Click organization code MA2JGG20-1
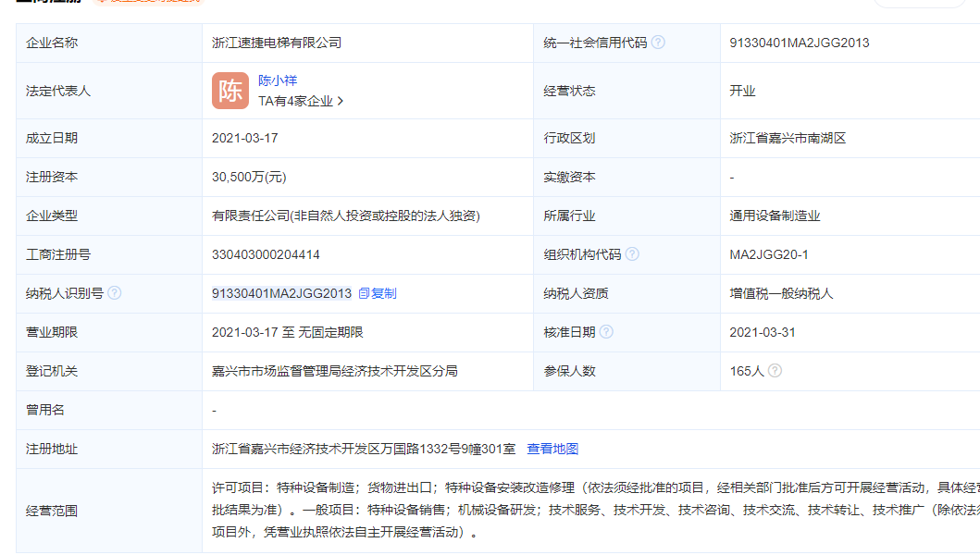The width and height of the screenshot is (980, 555). [x=769, y=254]
